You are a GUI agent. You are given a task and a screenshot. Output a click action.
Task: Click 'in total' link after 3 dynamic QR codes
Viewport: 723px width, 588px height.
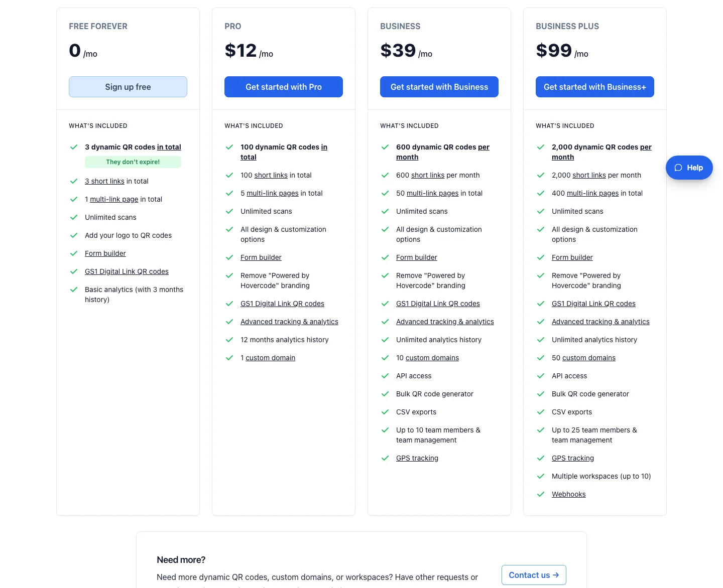tap(169, 147)
